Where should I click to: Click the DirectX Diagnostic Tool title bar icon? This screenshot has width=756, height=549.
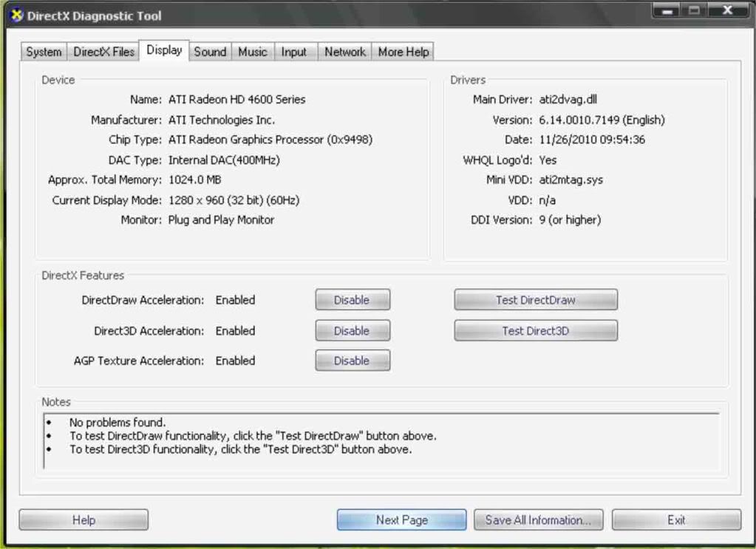(x=16, y=16)
